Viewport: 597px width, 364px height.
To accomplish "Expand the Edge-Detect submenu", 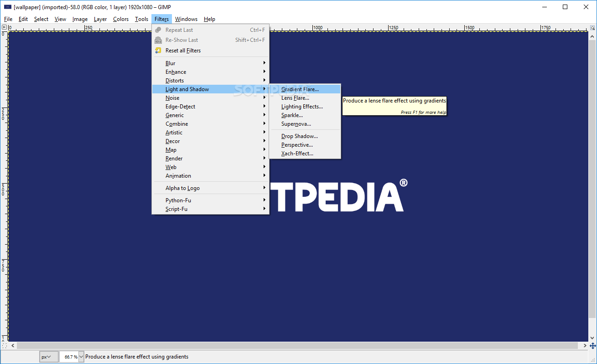I will tap(210, 107).
